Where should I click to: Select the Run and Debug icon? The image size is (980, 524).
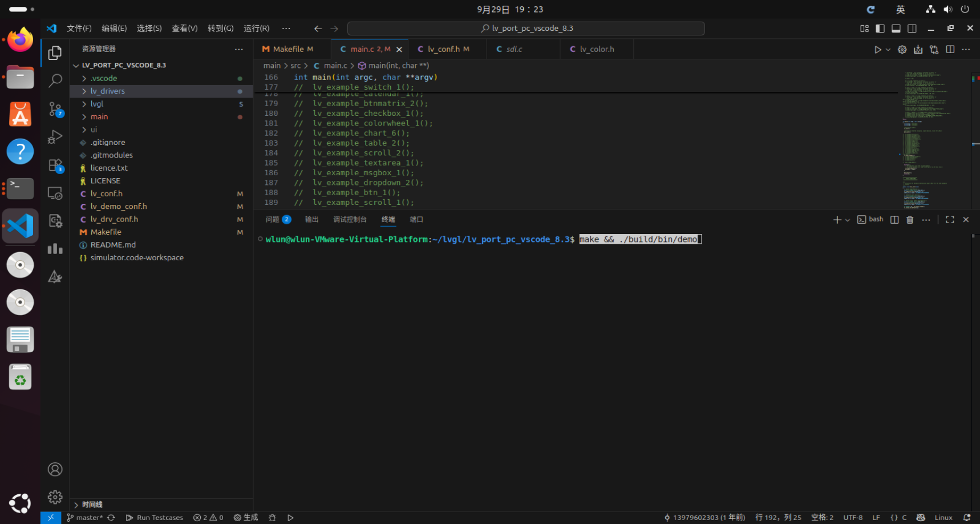point(55,137)
